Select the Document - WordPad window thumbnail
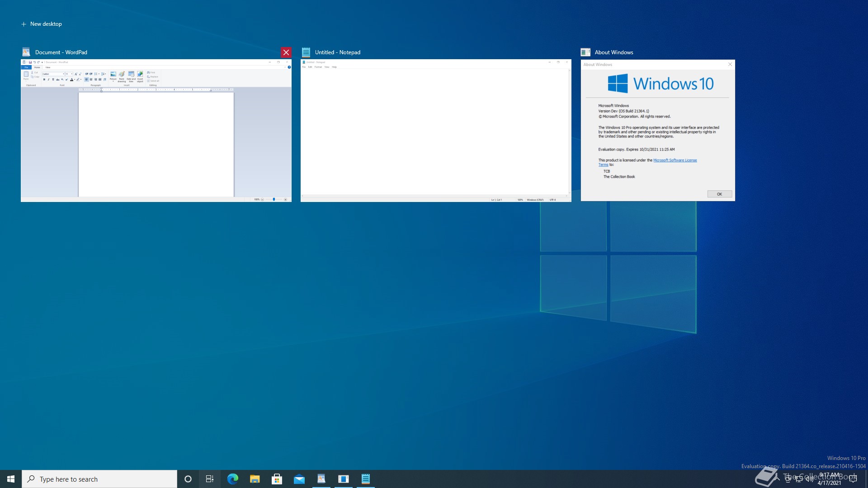The width and height of the screenshot is (868, 488). click(x=156, y=131)
